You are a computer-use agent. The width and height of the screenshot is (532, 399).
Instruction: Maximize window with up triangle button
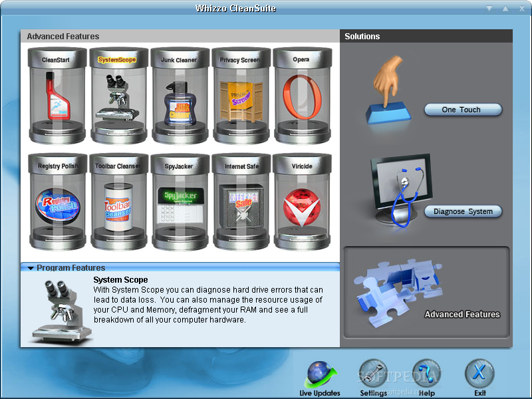pos(505,8)
